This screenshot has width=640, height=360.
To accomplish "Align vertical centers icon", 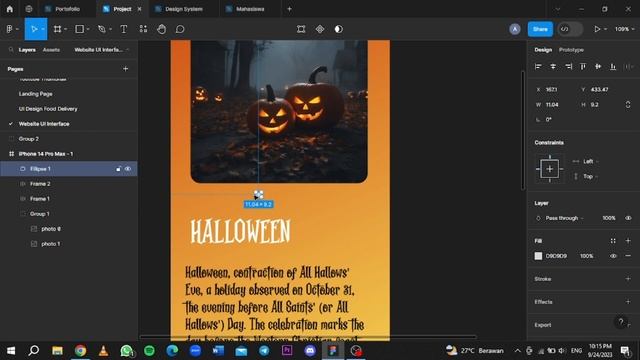I will click(598, 67).
